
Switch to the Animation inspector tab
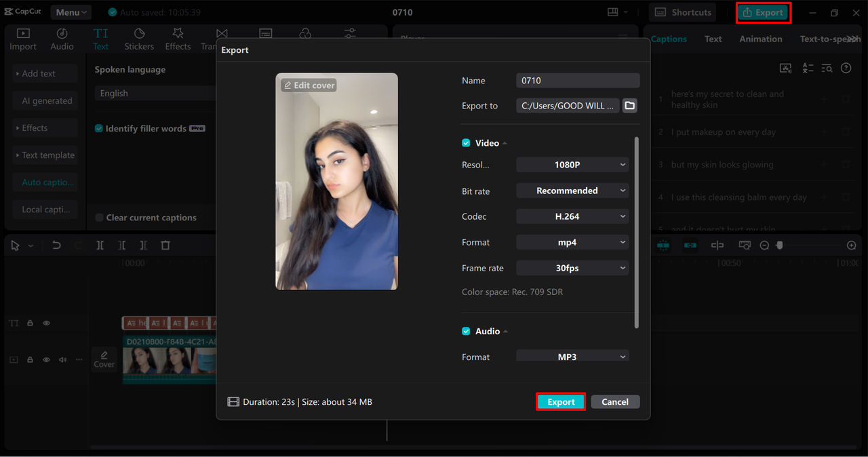pos(760,39)
